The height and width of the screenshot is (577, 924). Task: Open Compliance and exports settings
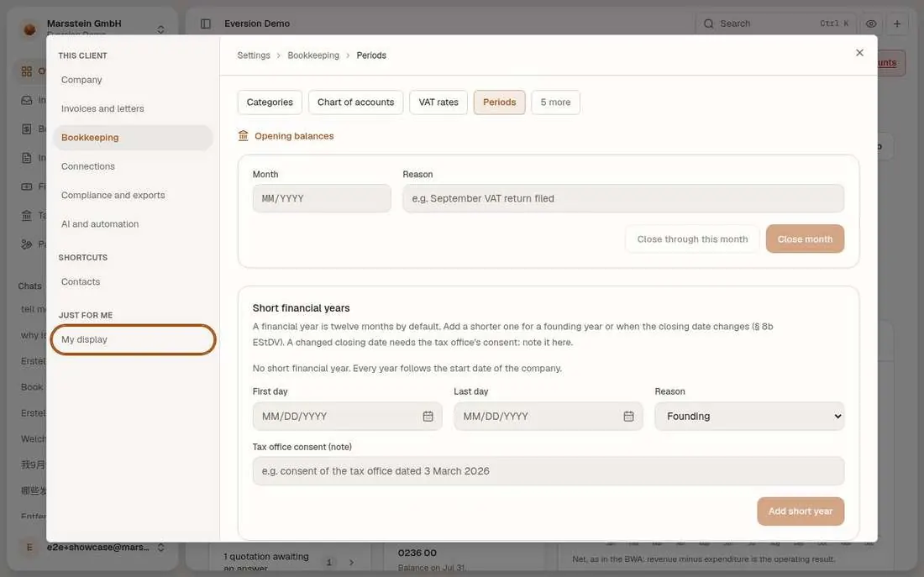tap(133, 195)
